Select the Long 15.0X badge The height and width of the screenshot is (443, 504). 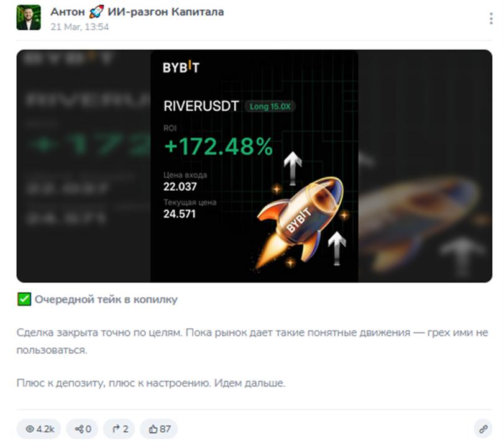tap(270, 106)
